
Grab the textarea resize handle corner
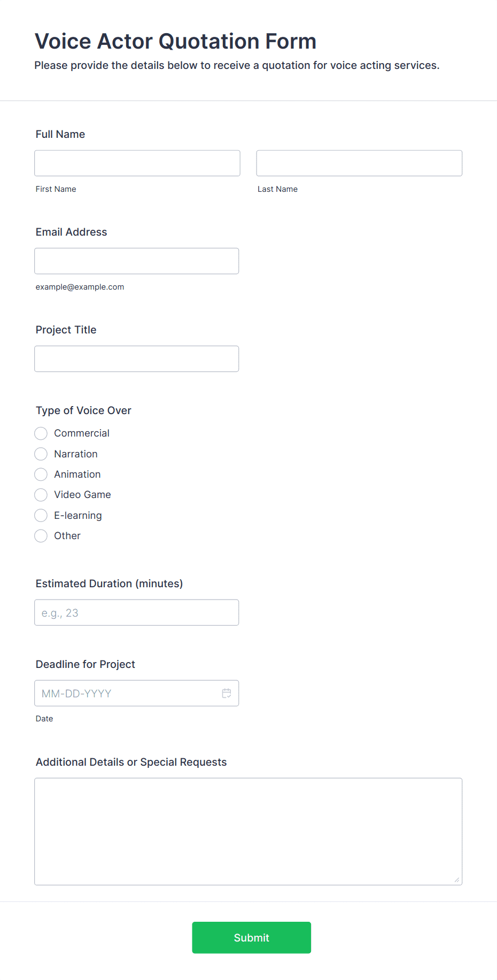click(x=457, y=880)
